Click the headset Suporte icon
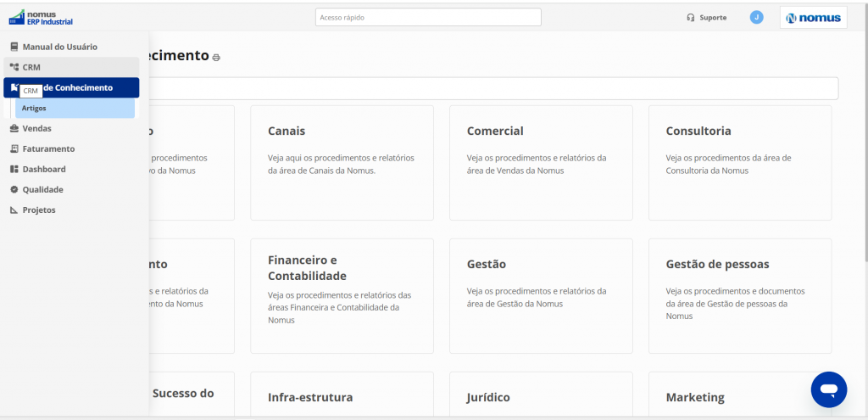The height and width of the screenshot is (420, 868). (691, 18)
